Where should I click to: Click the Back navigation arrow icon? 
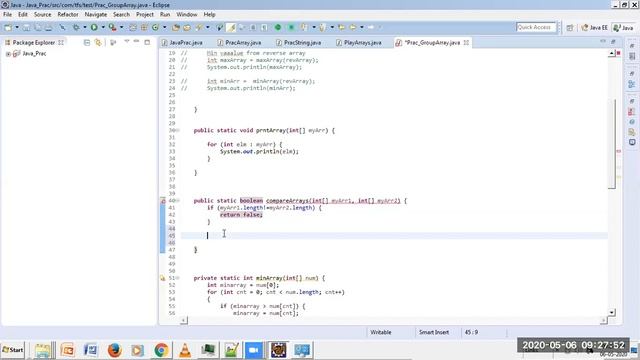(353, 27)
